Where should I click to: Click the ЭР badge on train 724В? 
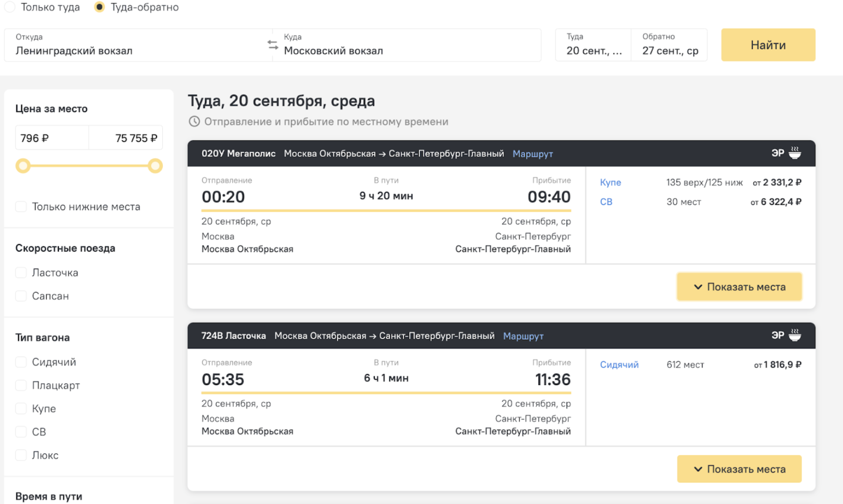click(x=777, y=336)
